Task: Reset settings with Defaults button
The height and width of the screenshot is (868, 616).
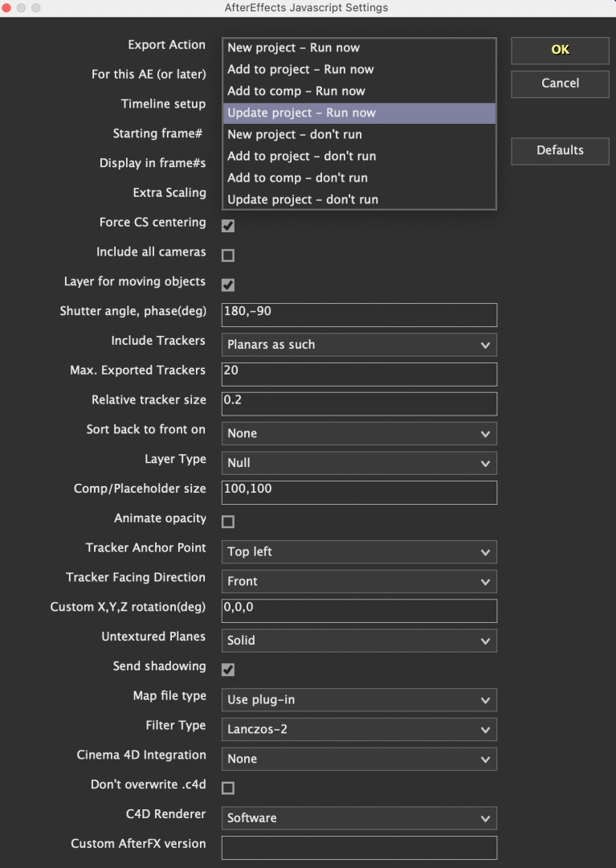Action: (560, 150)
